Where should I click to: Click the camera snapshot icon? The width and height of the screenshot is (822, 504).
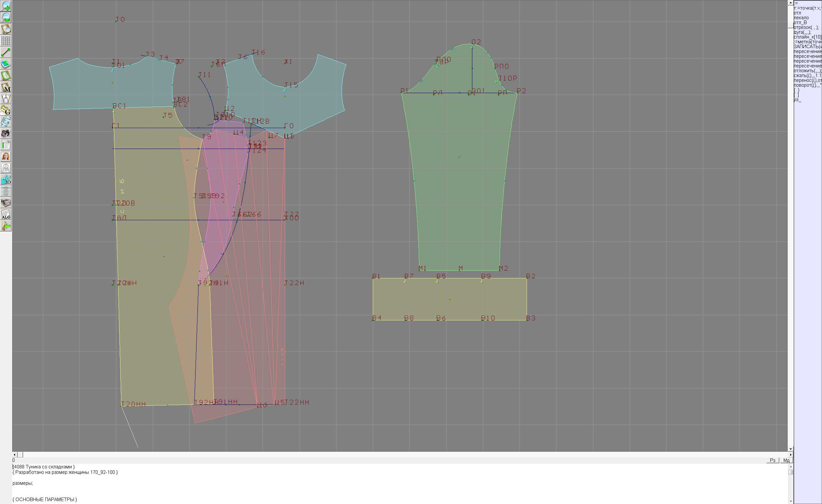click(x=6, y=134)
